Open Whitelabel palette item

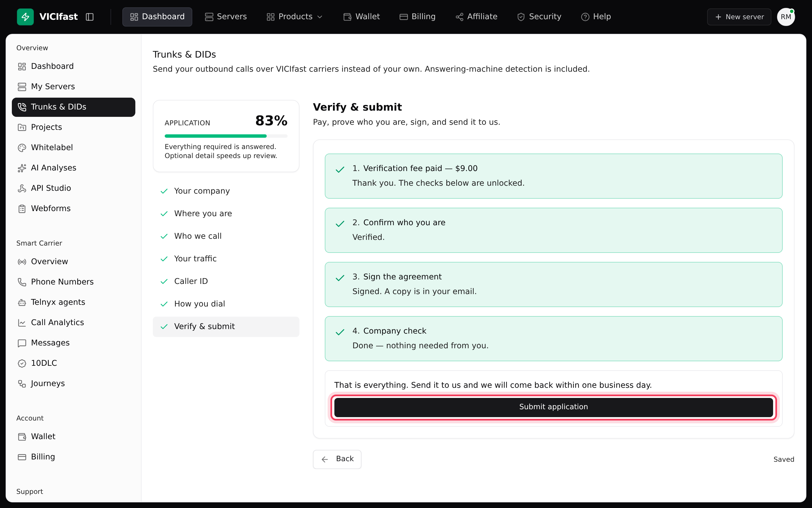tap(74, 148)
